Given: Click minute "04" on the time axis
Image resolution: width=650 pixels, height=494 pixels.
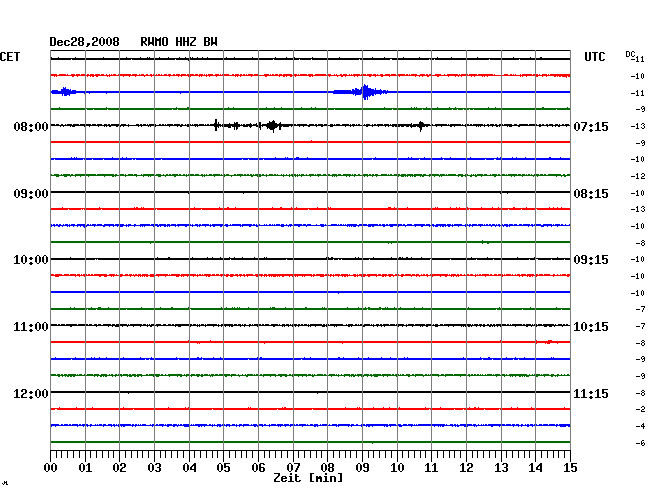Looking at the screenshot, I should (x=189, y=468).
